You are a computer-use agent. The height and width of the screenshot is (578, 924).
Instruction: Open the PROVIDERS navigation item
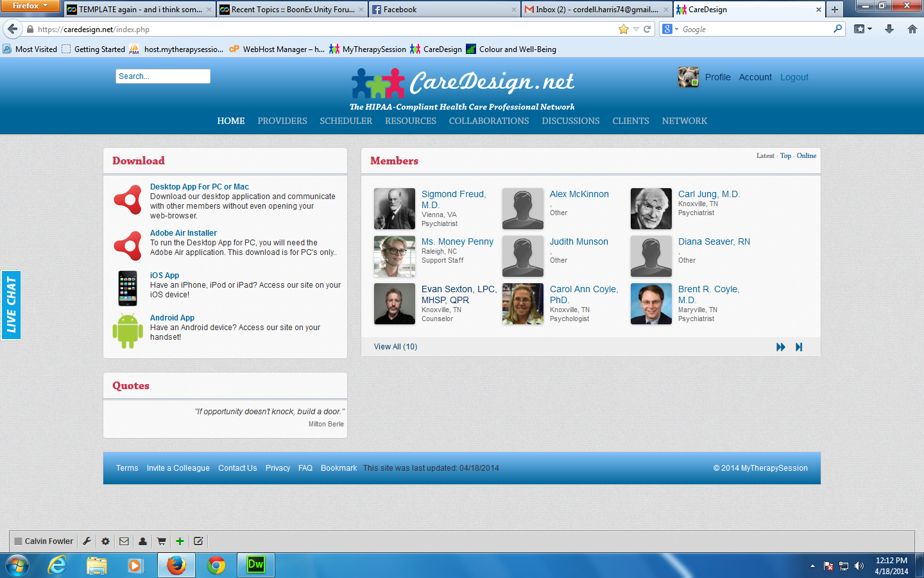click(x=282, y=121)
